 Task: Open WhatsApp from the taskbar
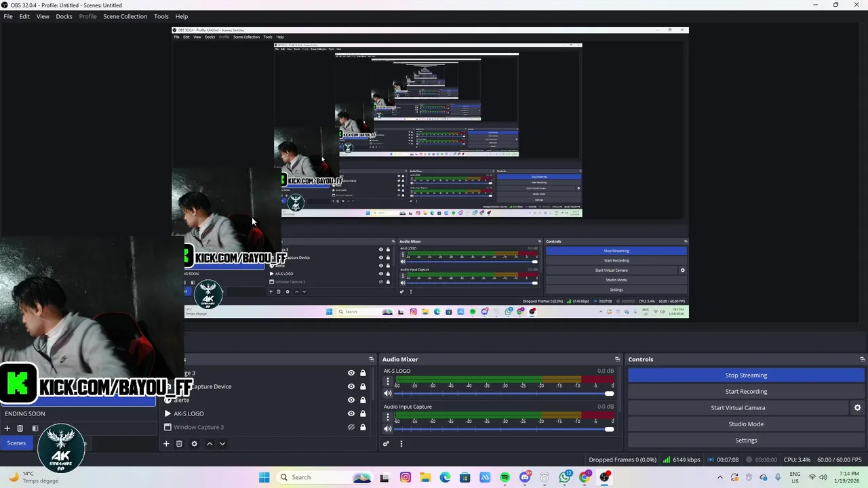click(x=564, y=477)
